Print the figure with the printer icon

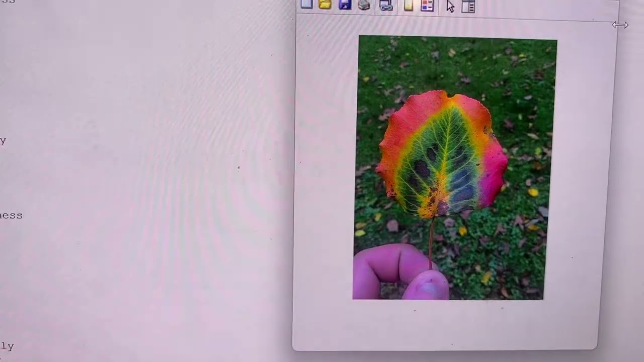364,5
